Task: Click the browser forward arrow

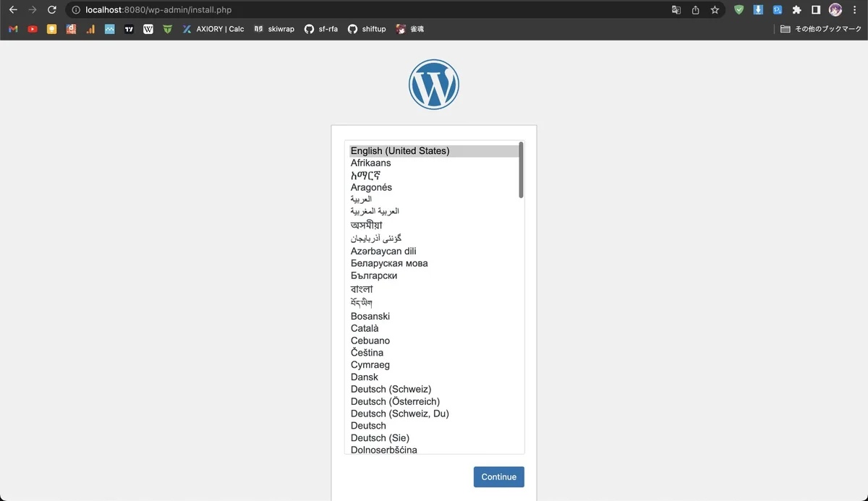Action: tap(32, 10)
